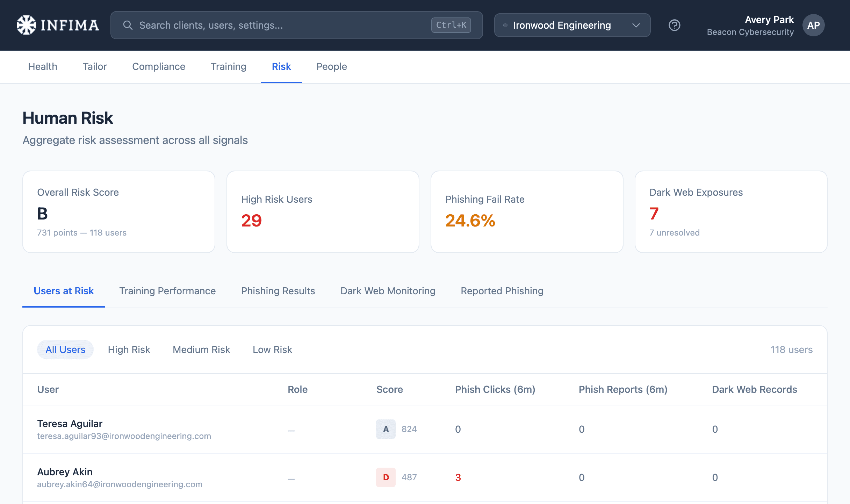Click the High Risk Users card
This screenshot has height=504, width=850.
pyautogui.click(x=323, y=212)
